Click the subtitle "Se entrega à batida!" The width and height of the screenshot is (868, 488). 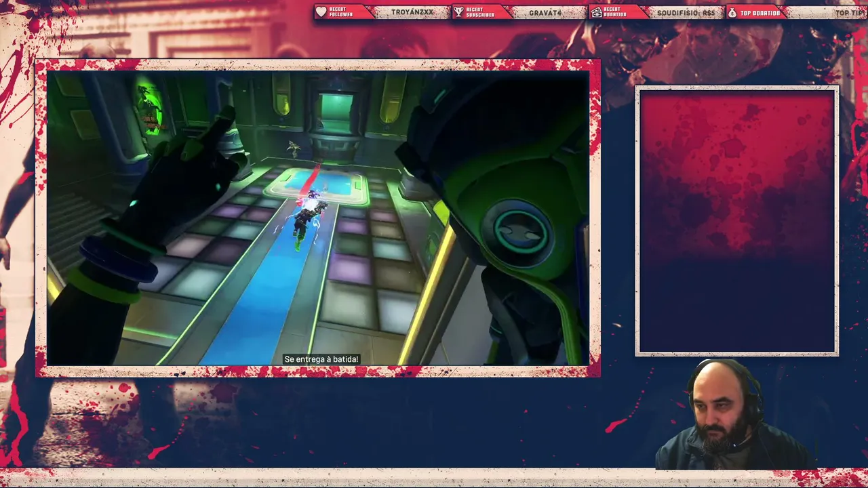(x=321, y=359)
